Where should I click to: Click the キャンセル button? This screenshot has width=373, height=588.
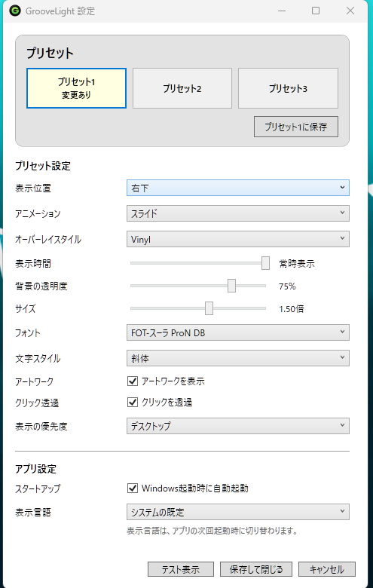click(327, 569)
